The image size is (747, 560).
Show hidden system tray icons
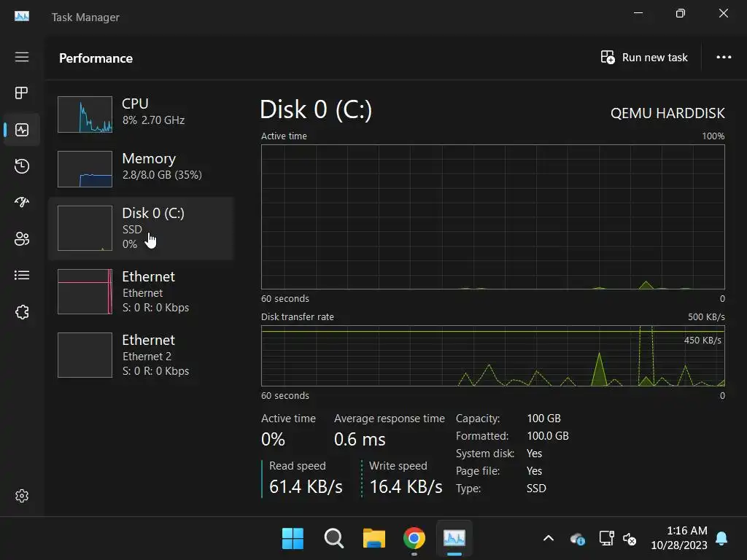(549, 539)
